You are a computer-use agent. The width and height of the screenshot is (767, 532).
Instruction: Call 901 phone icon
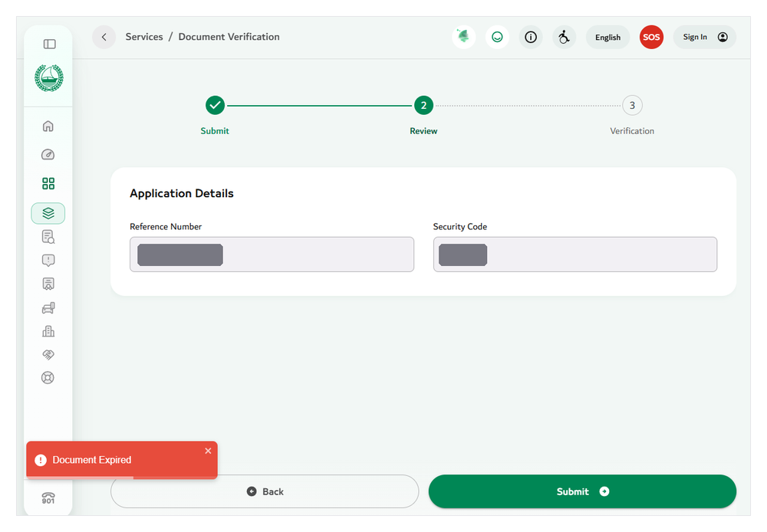tap(48, 498)
